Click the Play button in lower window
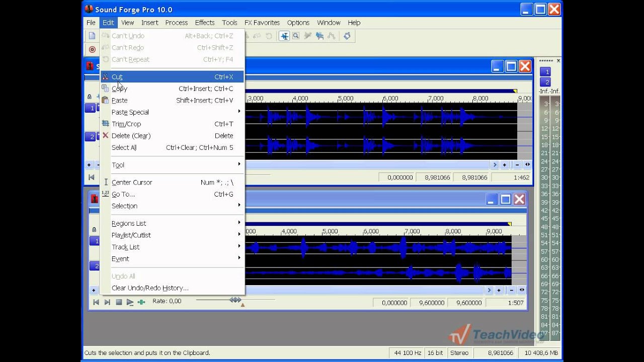644x362 pixels. tap(130, 302)
